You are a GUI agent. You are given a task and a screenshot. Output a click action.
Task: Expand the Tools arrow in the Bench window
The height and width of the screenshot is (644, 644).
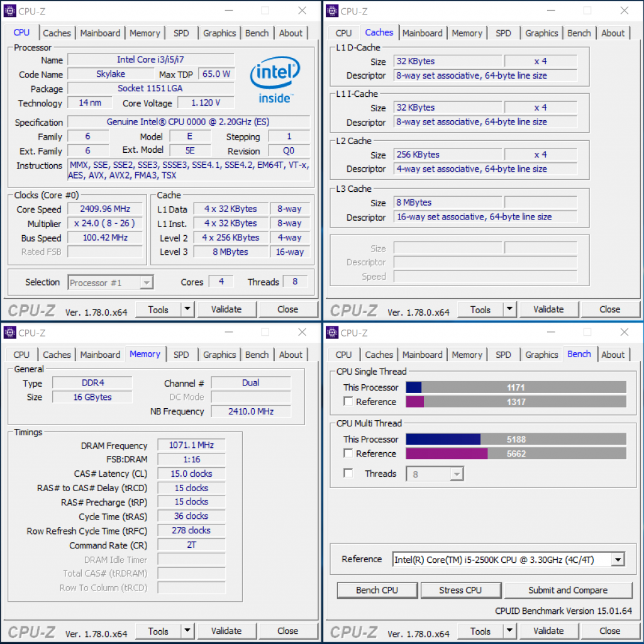point(509,631)
